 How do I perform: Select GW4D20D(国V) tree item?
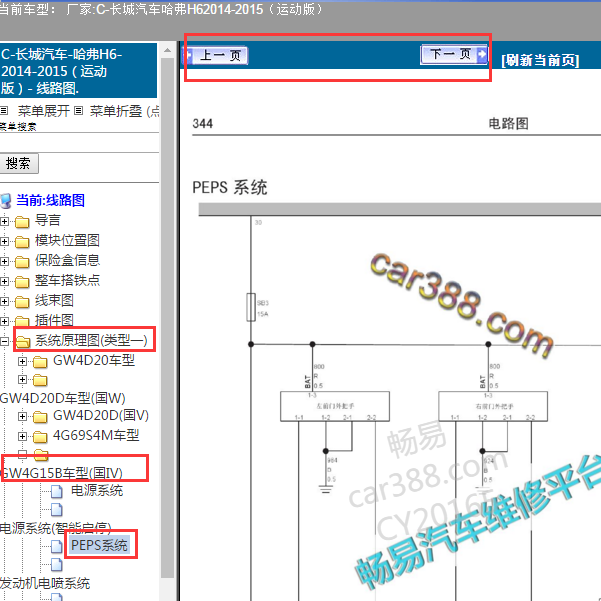point(101,415)
